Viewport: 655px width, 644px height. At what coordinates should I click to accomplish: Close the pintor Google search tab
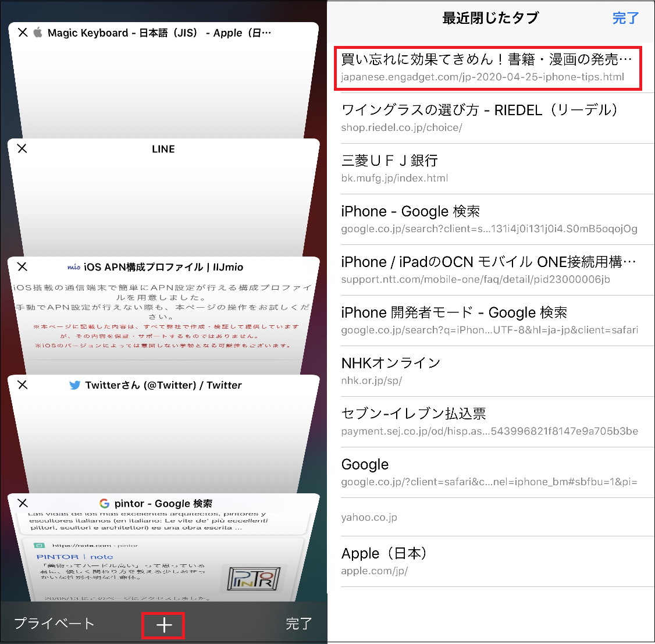coord(23,503)
